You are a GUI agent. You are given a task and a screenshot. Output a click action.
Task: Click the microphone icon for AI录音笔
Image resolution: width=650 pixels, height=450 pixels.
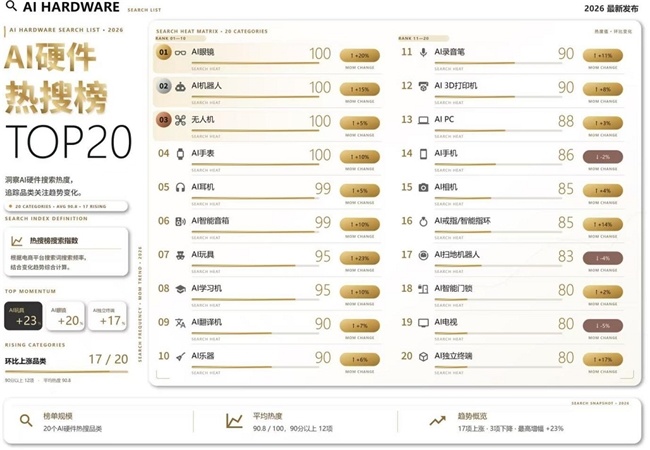423,53
